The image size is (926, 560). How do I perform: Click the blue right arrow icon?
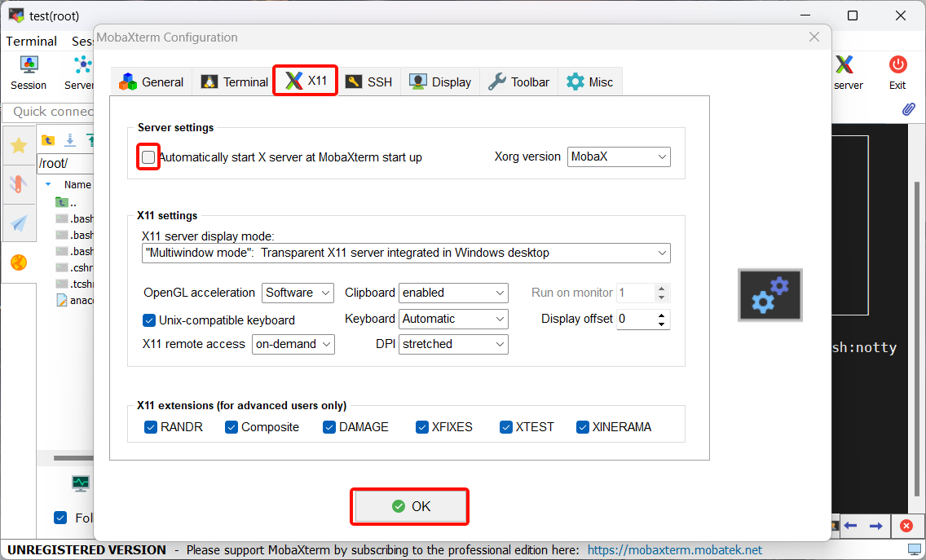pos(876,526)
